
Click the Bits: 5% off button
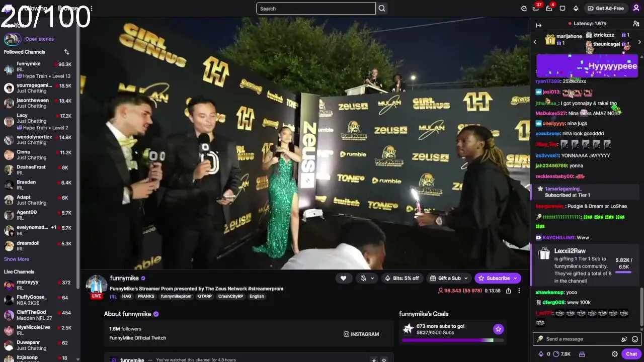click(402, 278)
